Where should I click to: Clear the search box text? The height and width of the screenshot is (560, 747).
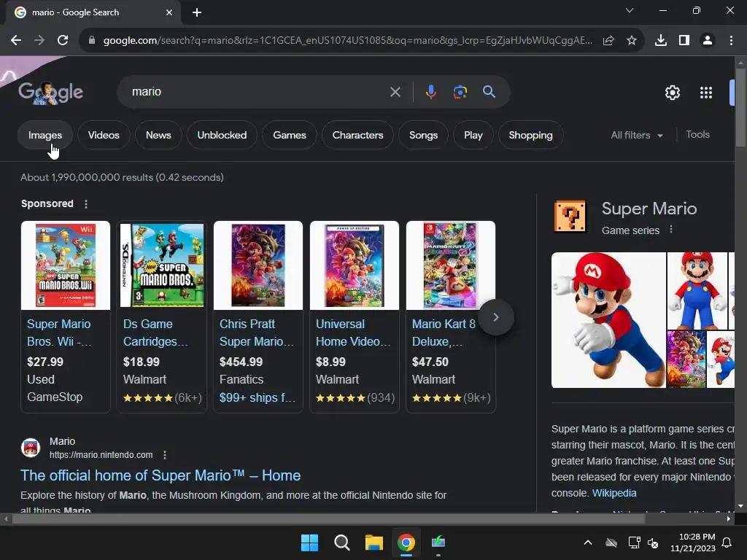395,92
